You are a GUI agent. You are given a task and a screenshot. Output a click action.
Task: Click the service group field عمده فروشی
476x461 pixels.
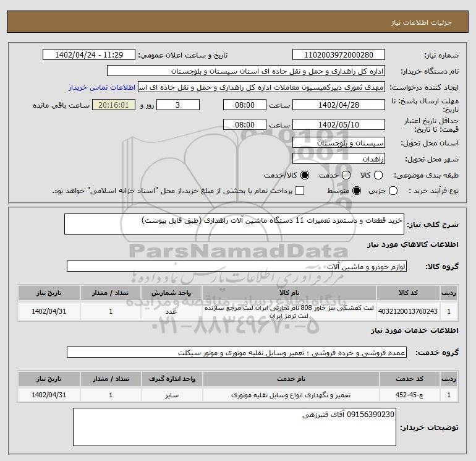237,352
